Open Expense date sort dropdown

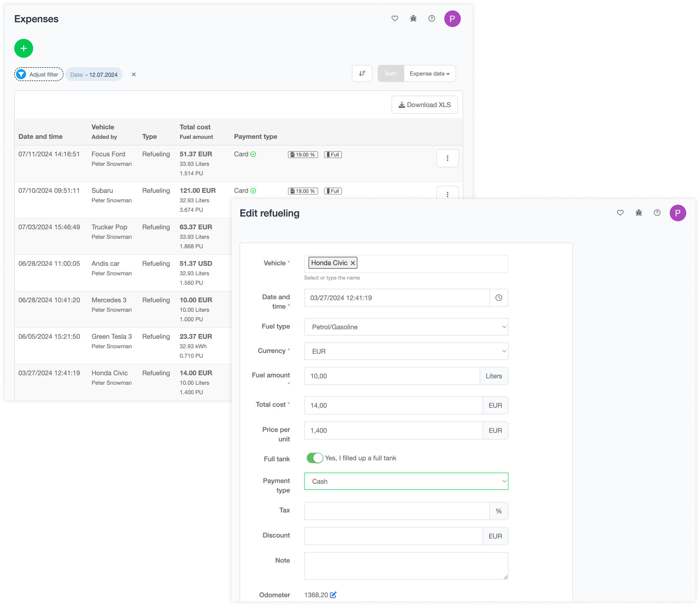(x=430, y=73)
